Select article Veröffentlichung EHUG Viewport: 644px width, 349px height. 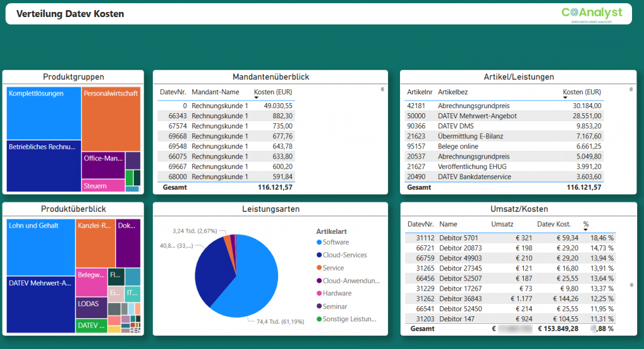click(x=504, y=166)
